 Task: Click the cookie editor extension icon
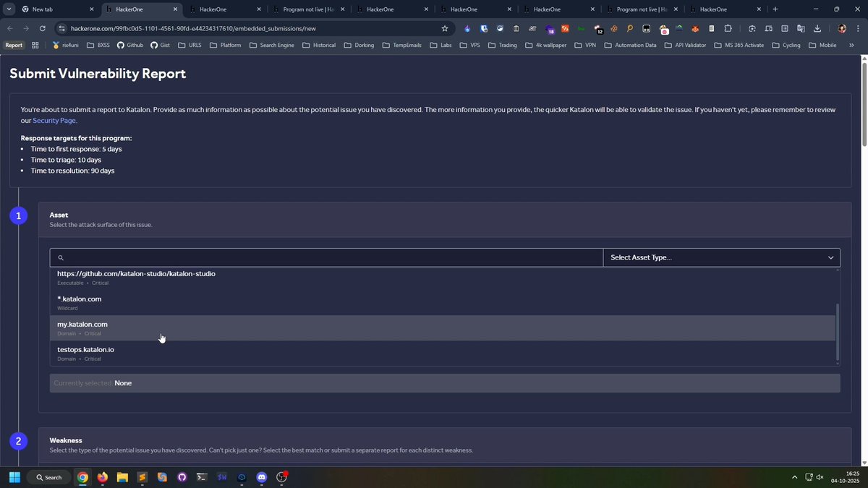tap(614, 28)
